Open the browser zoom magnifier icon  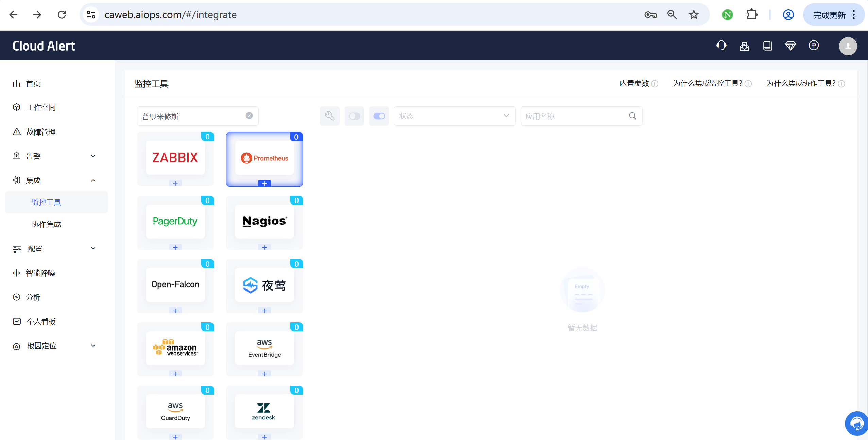click(x=672, y=15)
